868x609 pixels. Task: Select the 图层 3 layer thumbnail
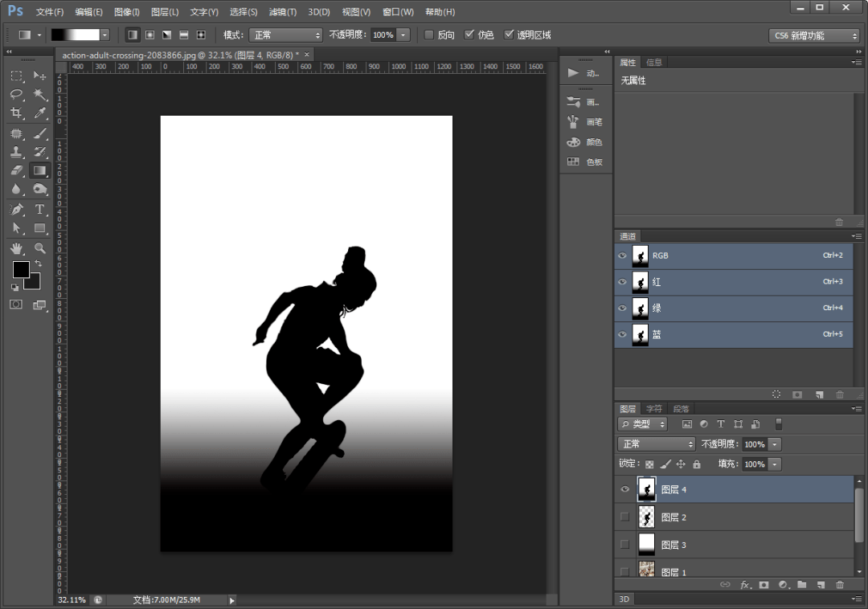click(646, 544)
